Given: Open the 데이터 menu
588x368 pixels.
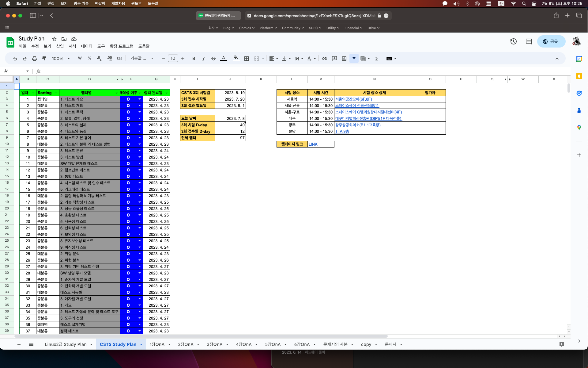Looking at the screenshot, I should [x=86, y=46].
